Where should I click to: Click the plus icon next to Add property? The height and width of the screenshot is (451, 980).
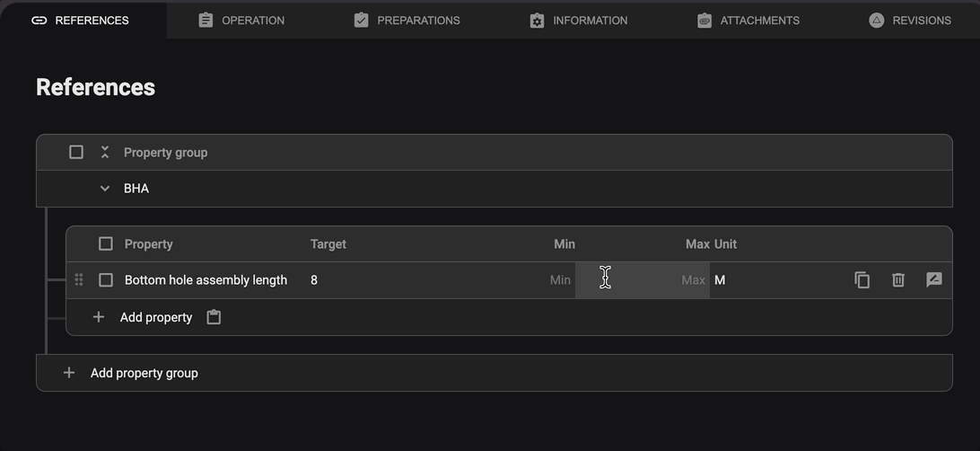pos(99,317)
